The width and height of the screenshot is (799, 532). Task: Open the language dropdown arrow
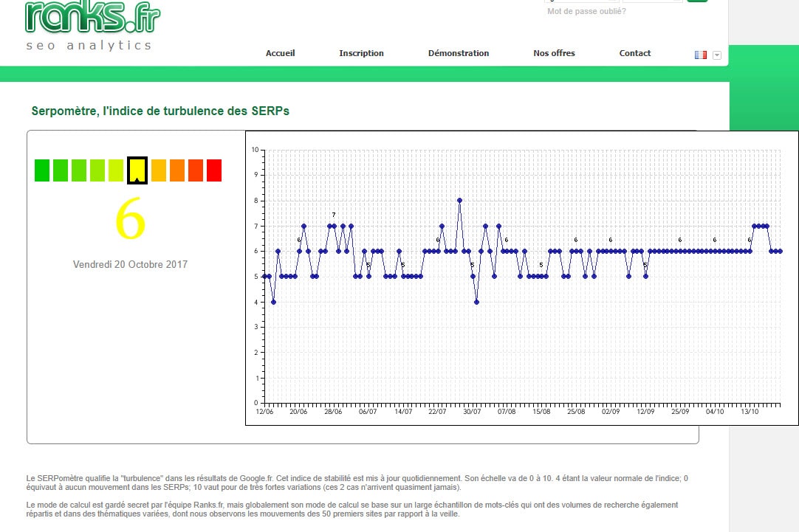(717, 55)
